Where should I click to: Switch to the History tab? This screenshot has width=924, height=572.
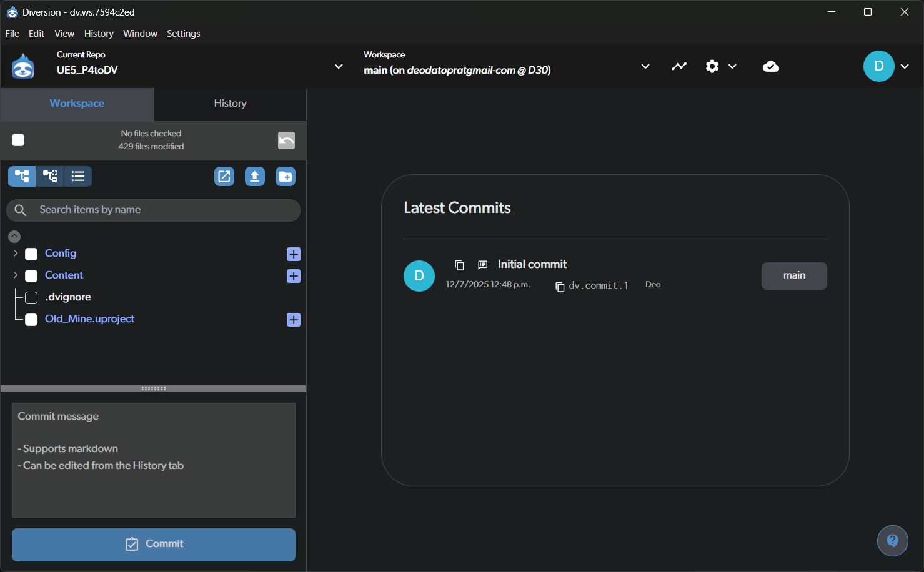(230, 104)
